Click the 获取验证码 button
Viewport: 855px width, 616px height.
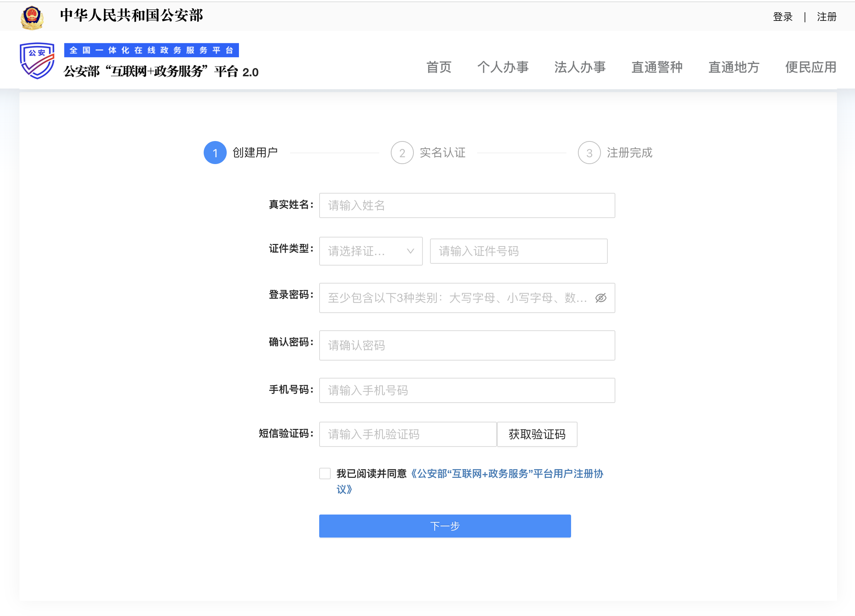point(537,434)
